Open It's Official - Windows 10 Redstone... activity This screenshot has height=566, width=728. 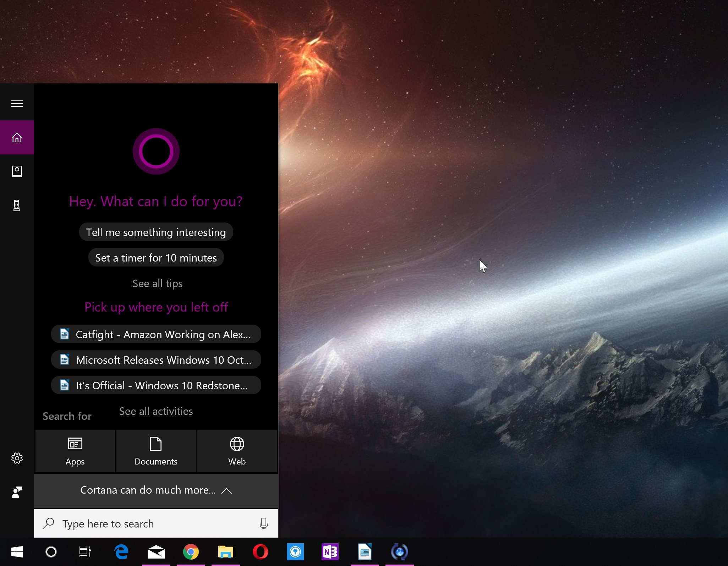point(156,385)
